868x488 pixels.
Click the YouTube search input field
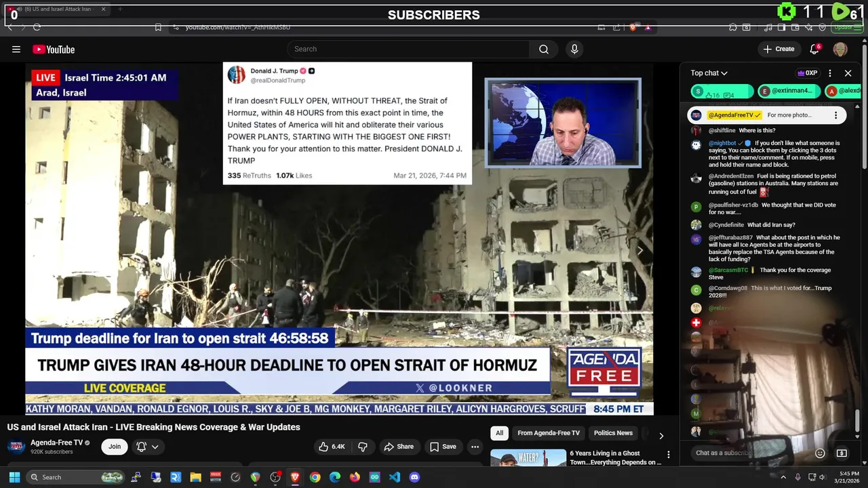coord(408,49)
